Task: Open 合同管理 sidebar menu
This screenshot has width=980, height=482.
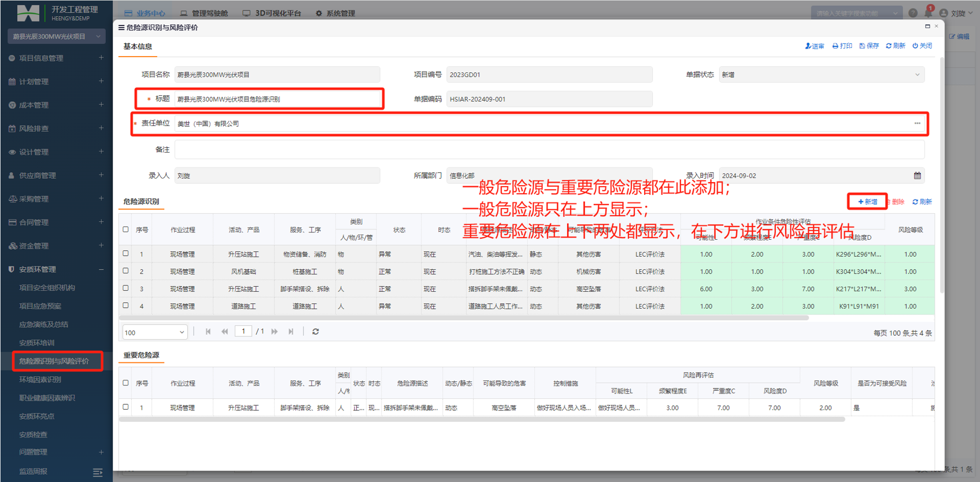Action: pos(56,223)
